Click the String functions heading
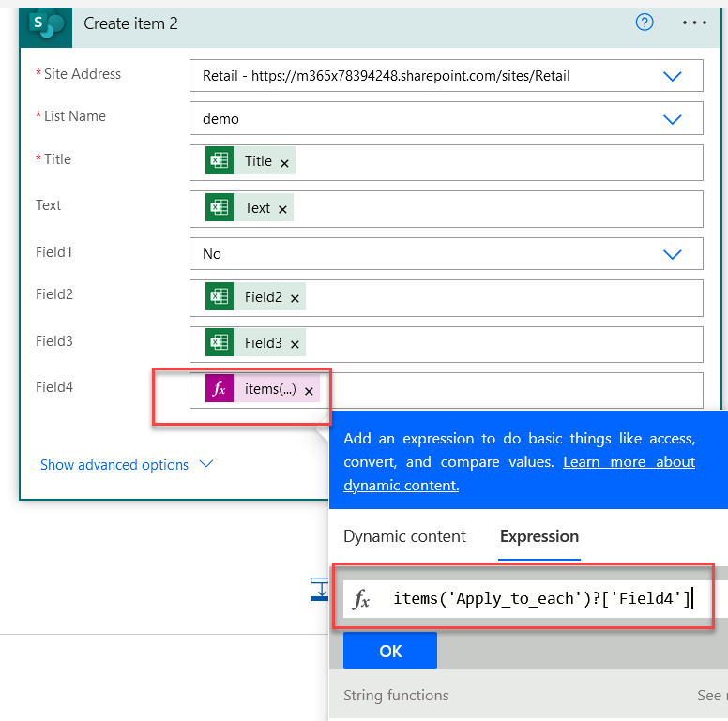728x721 pixels. (x=396, y=695)
